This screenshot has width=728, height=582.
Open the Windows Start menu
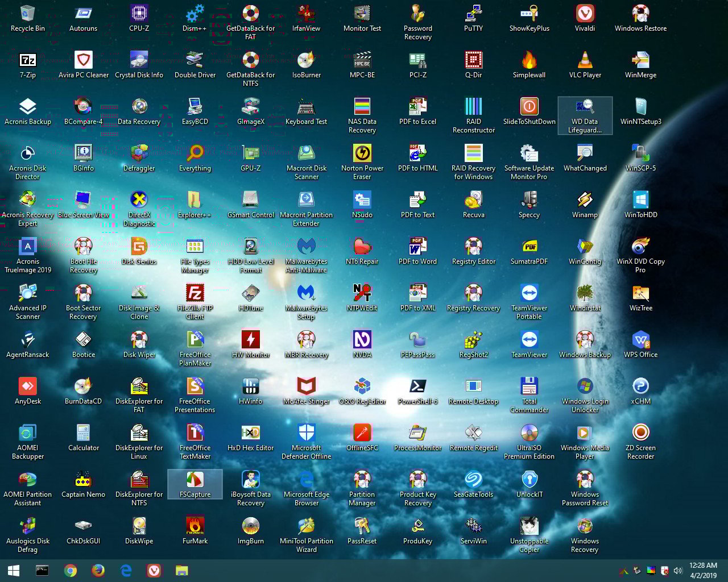click(14, 571)
